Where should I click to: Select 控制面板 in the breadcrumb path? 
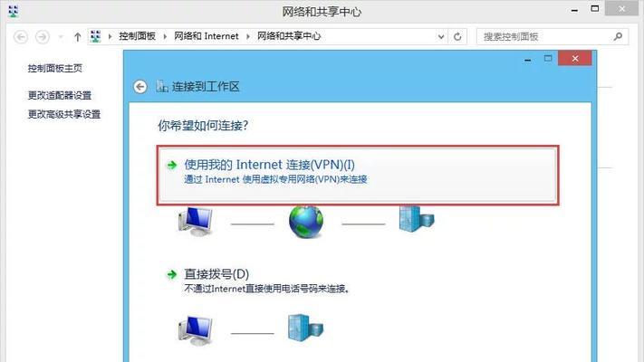(x=137, y=36)
